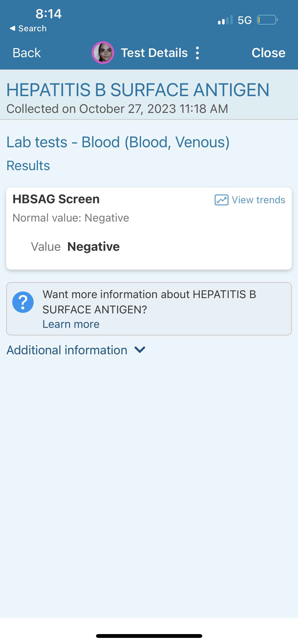
Task: Open the three-dot more options menu
Action: click(x=197, y=53)
